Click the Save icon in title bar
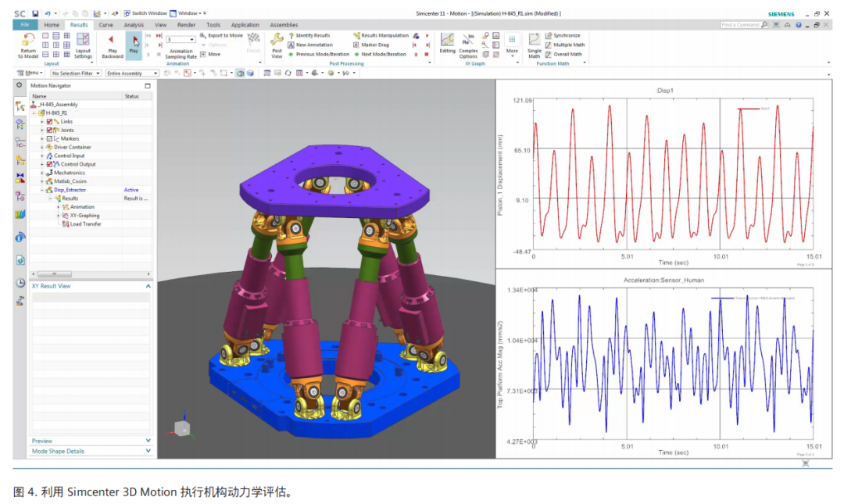This screenshot has height=504, width=844. tap(35, 13)
